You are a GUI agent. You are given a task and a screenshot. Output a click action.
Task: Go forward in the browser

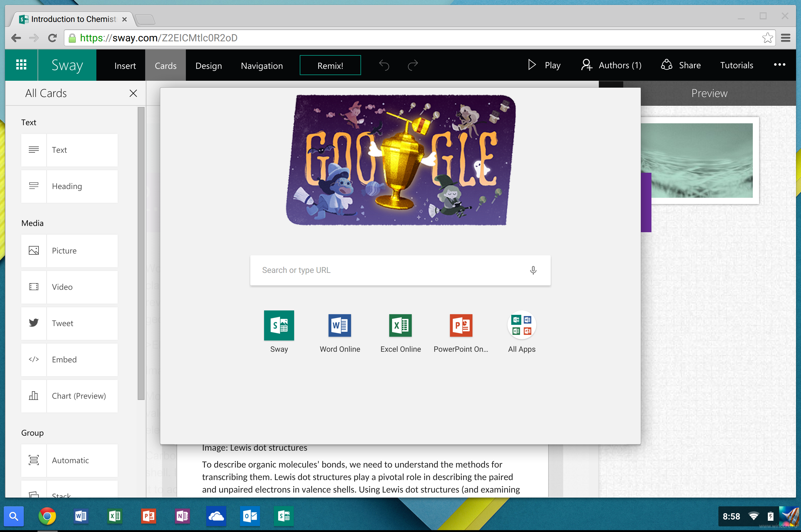(x=34, y=38)
